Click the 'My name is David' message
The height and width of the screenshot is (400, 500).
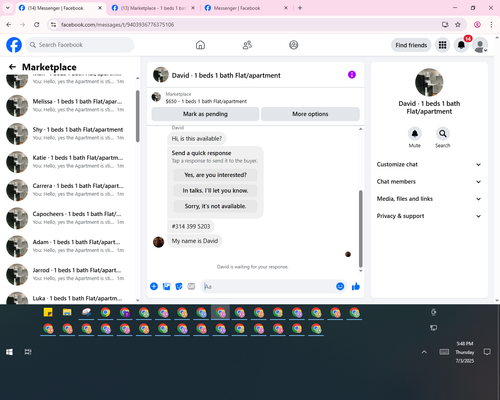click(x=195, y=241)
